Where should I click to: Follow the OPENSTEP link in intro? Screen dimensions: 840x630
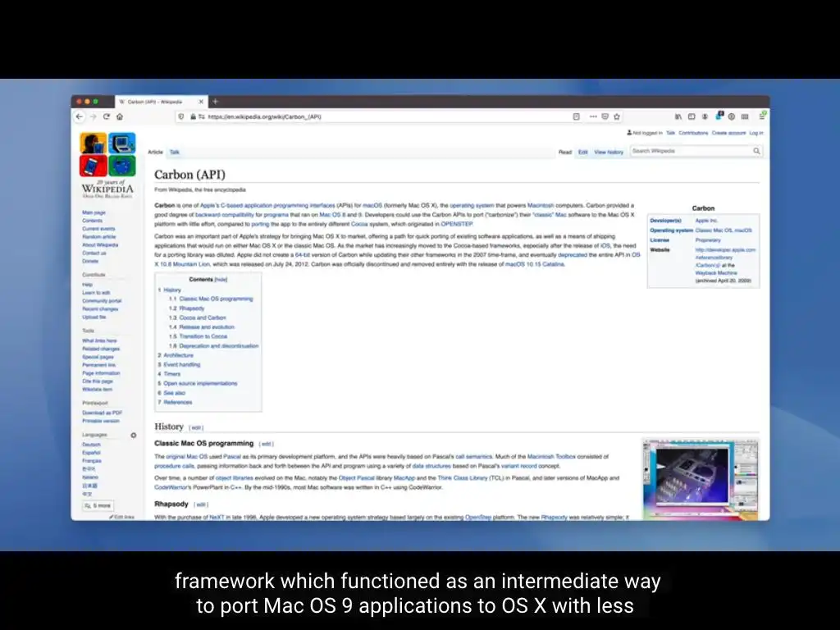point(456,225)
